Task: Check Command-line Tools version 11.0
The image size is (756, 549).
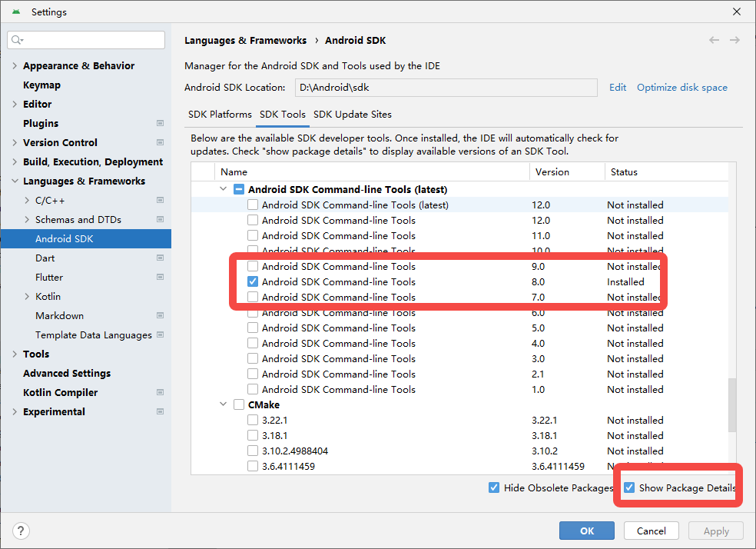Action: click(x=253, y=236)
